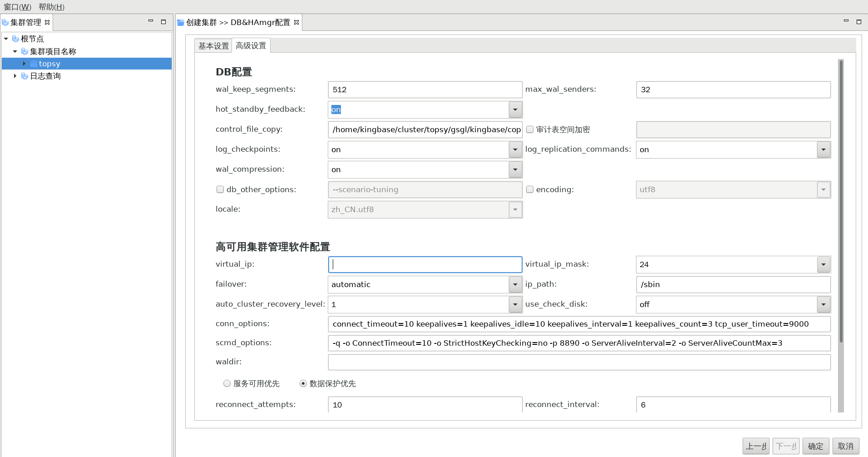Maximize the 创建集群 editor panel
Screen dimensions: 868x457
[x=858, y=21]
